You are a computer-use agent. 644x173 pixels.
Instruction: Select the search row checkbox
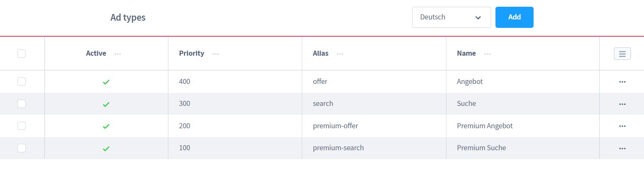(22, 104)
